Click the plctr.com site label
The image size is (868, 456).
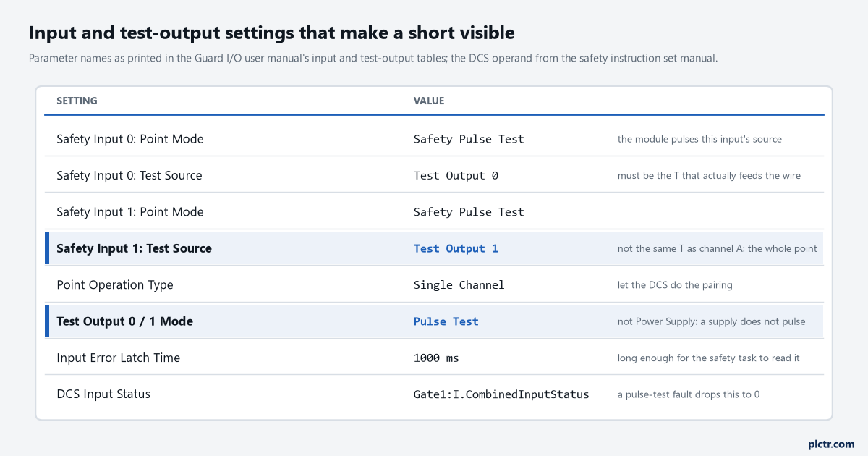(830, 444)
